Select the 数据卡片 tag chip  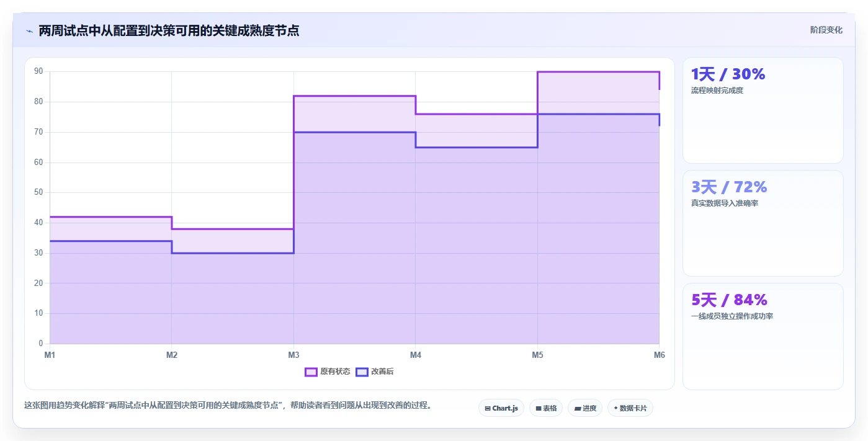[630, 408]
